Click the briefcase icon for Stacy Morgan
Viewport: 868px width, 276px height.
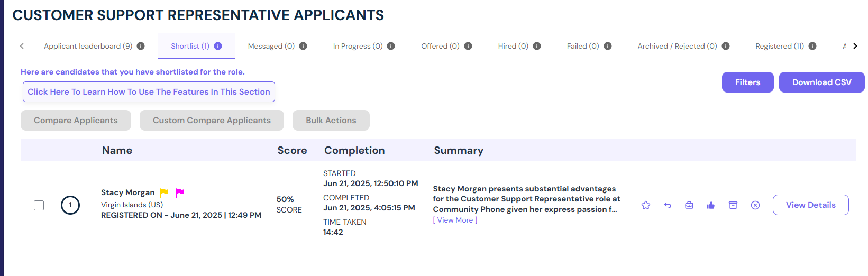pyautogui.click(x=689, y=205)
